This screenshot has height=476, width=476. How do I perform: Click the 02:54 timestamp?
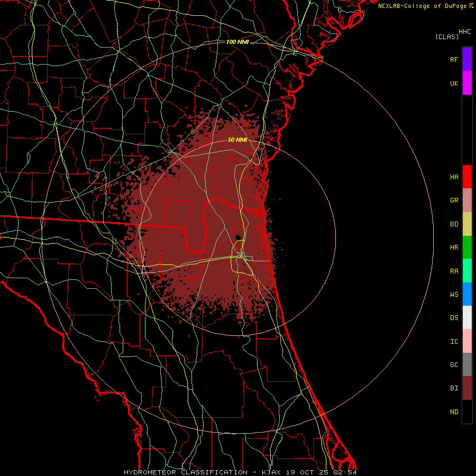tap(345, 472)
